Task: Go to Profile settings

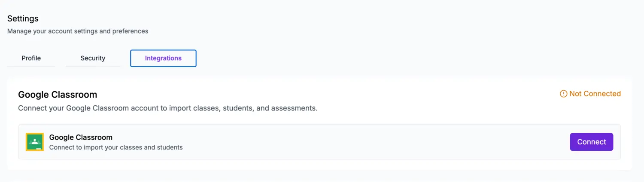Action: pyautogui.click(x=31, y=58)
